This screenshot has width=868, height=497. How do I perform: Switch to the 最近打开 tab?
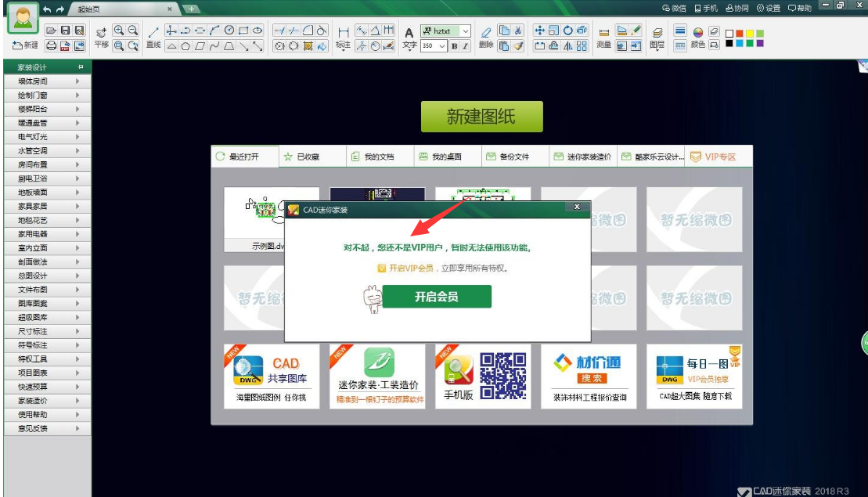[245, 157]
